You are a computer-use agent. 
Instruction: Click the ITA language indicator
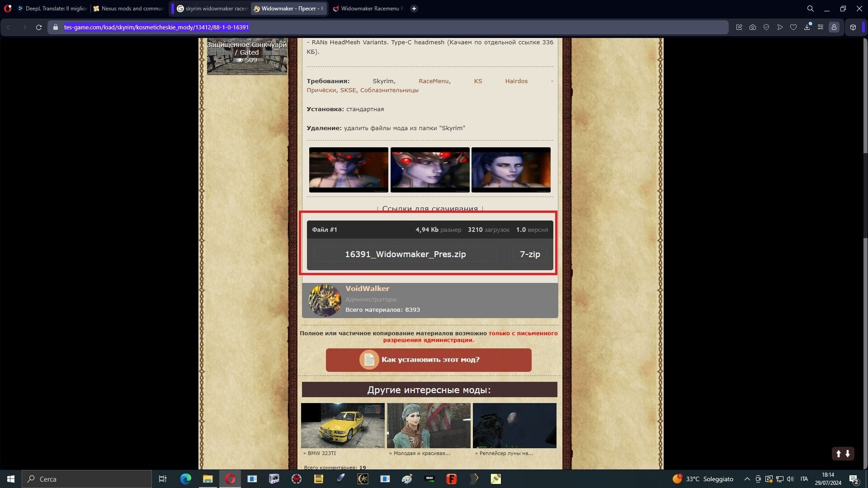[804, 479]
